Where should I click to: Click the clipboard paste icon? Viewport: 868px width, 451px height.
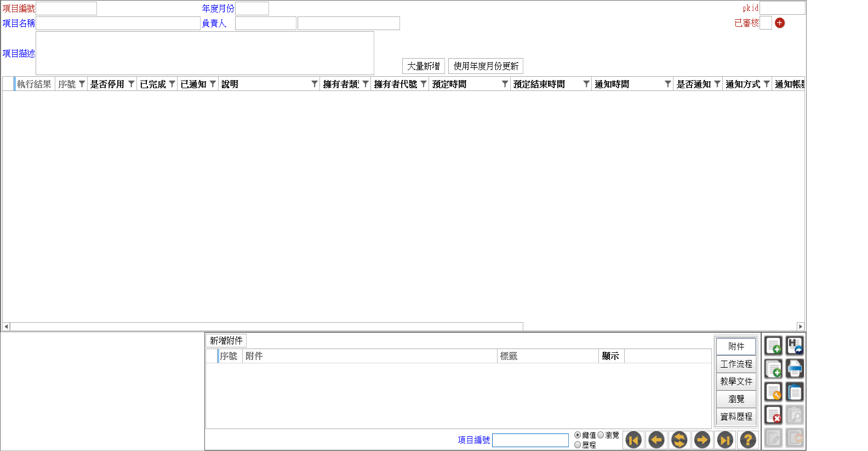795,392
